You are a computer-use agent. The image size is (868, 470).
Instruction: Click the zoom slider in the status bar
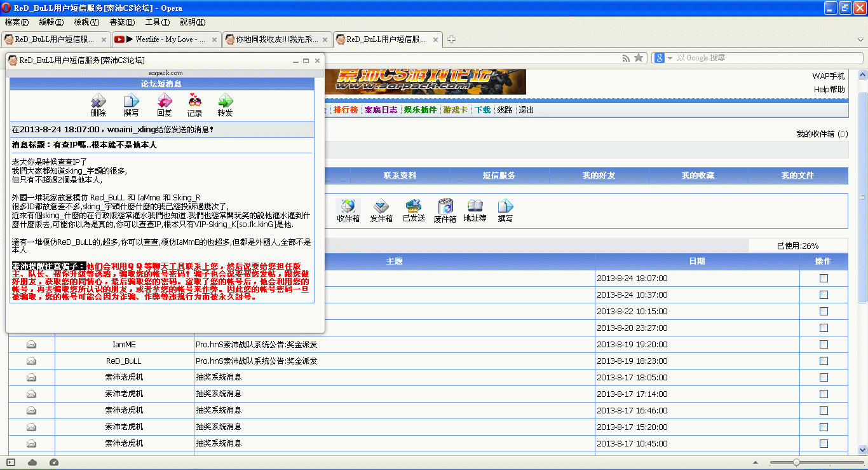[x=796, y=462]
